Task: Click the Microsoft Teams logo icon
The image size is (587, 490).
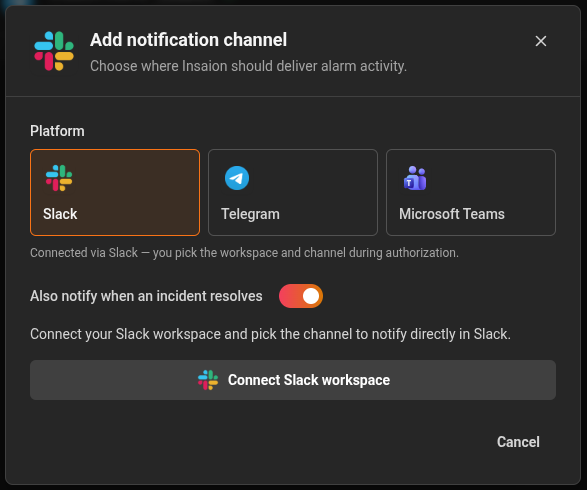Action: (415, 178)
